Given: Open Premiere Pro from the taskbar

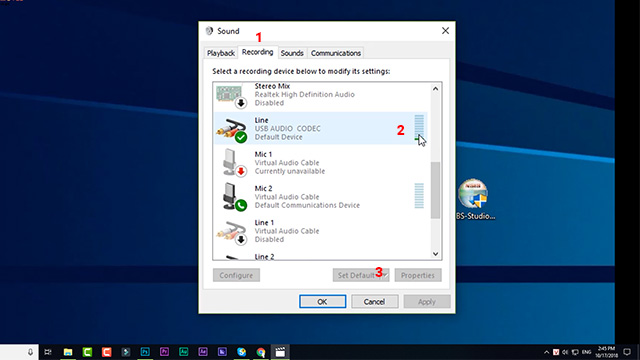Looking at the screenshot, I should [x=164, y=352].
